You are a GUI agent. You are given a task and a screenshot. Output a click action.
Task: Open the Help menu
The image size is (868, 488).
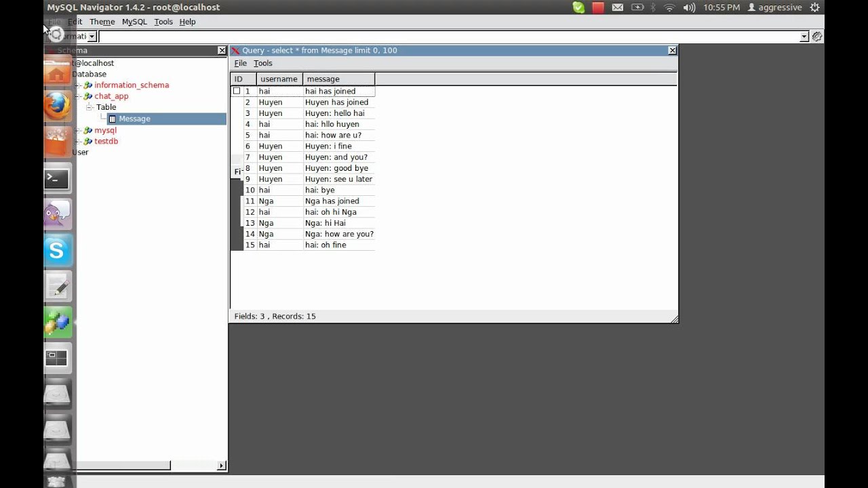(x=187, y=22)
